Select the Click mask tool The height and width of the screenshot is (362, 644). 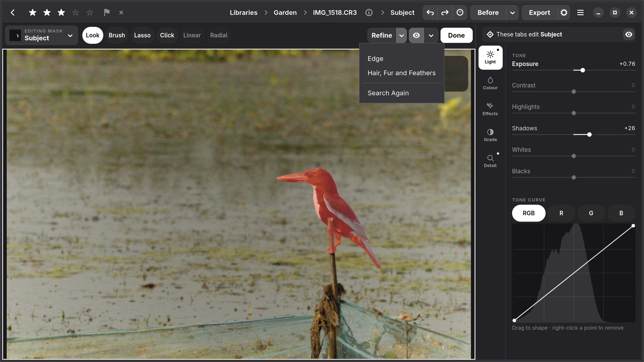point(167,35)
